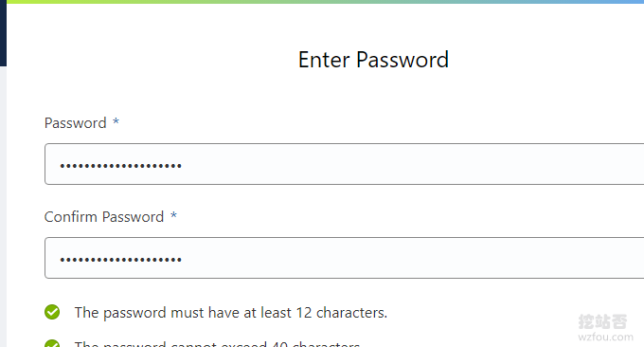
Task: Click the green checkmark beside 40 characters rule
Action: [52, 343]
